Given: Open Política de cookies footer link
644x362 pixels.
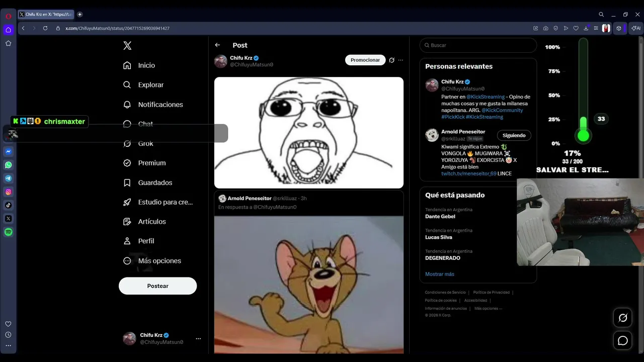Looking at the screenshot, I should (441, 301).
